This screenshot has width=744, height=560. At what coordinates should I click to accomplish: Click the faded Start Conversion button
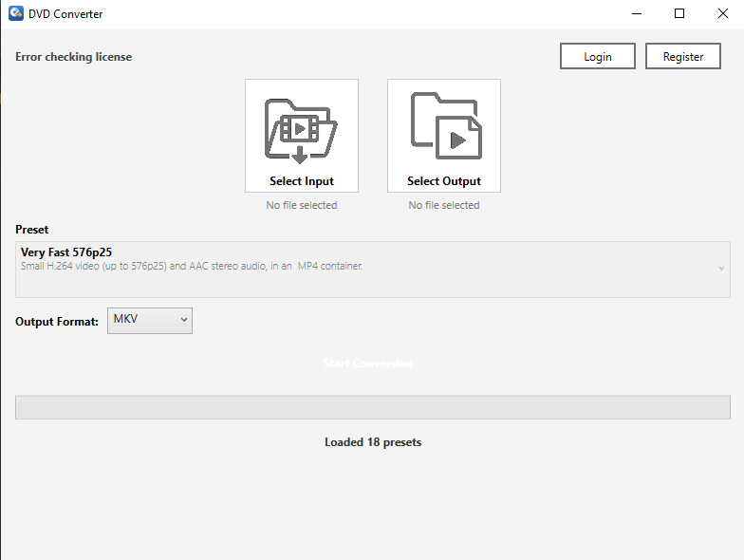(368, 364)
